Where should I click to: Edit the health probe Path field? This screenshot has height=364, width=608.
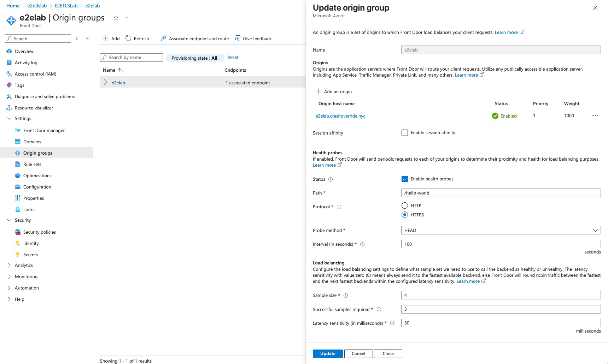coord(500,193)
